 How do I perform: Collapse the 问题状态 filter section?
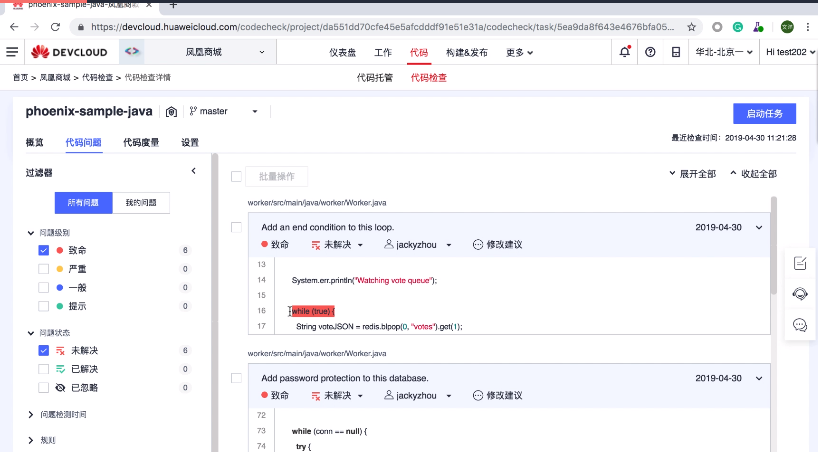click(x=31, y=333)
